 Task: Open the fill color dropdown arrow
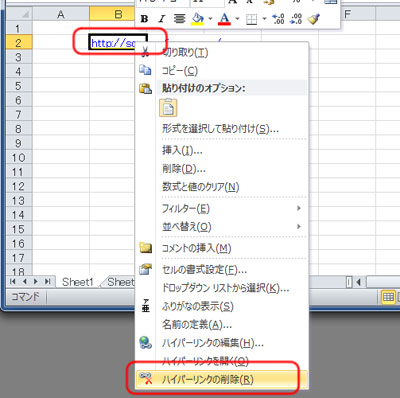210,19
